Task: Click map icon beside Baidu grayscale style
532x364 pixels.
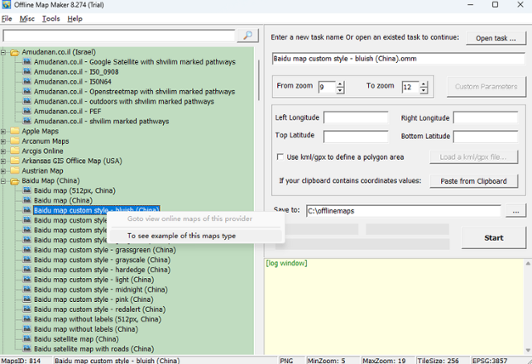Action: click(x=27, y=260)
